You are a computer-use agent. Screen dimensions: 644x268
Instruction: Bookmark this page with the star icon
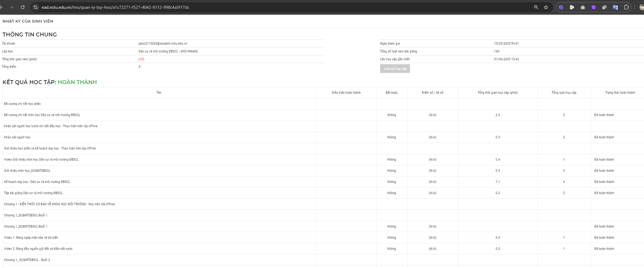(546, 7)
